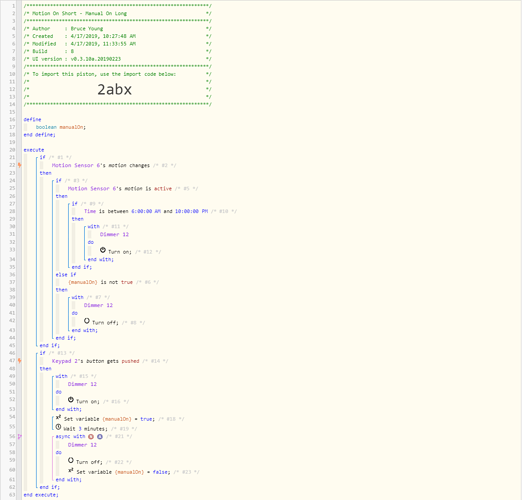Click the execute keyword on line 20

click(x=34, y=150)
